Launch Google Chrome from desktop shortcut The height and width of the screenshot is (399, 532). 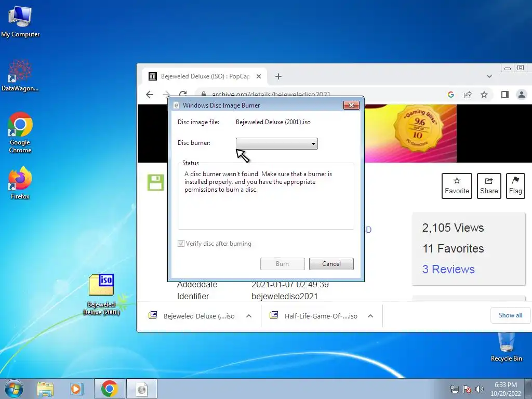[x=20, y=132]
